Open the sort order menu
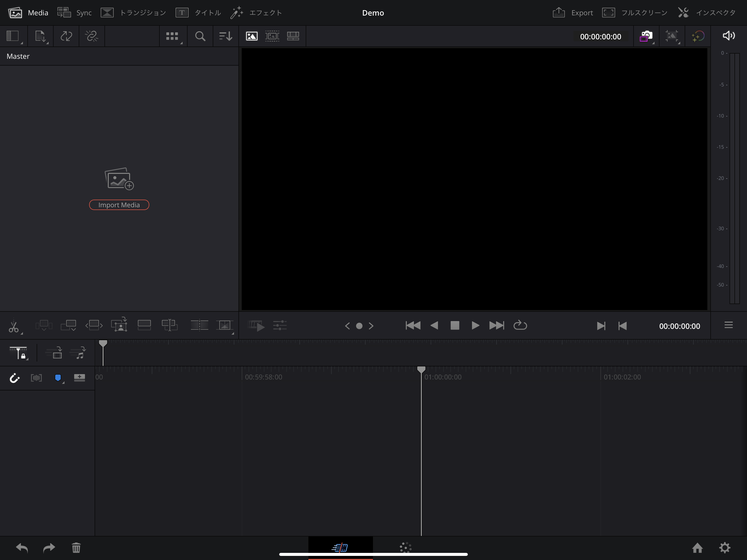This screenshot has width=747, height=560. (226, 36)
